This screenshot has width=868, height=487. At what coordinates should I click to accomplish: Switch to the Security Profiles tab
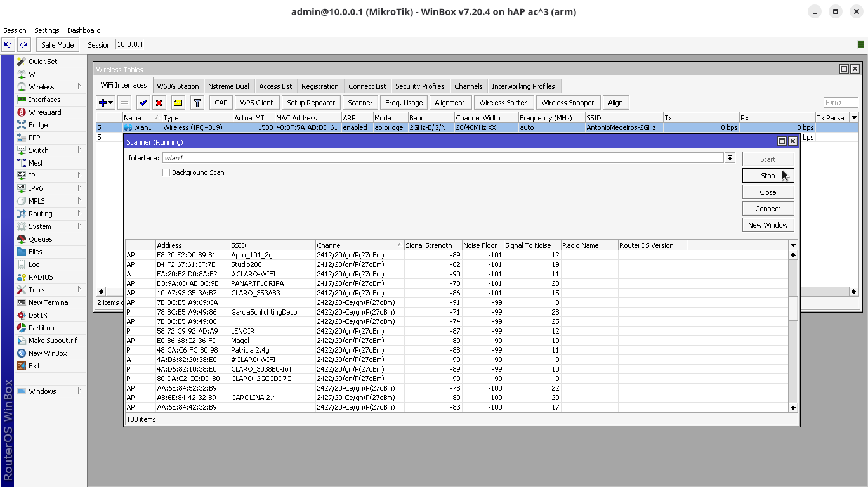(x=419, y=86)
